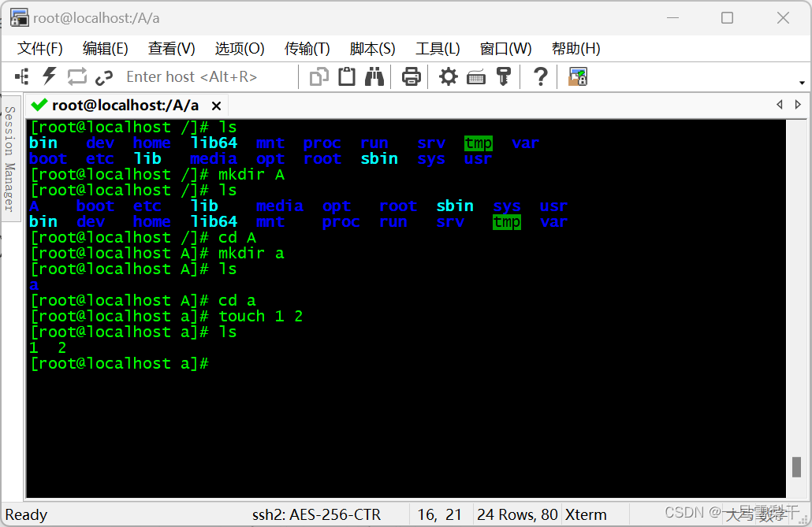Click the left tab navigation arrow
This screenshot has height=527, width=812.
coord(780,104)
